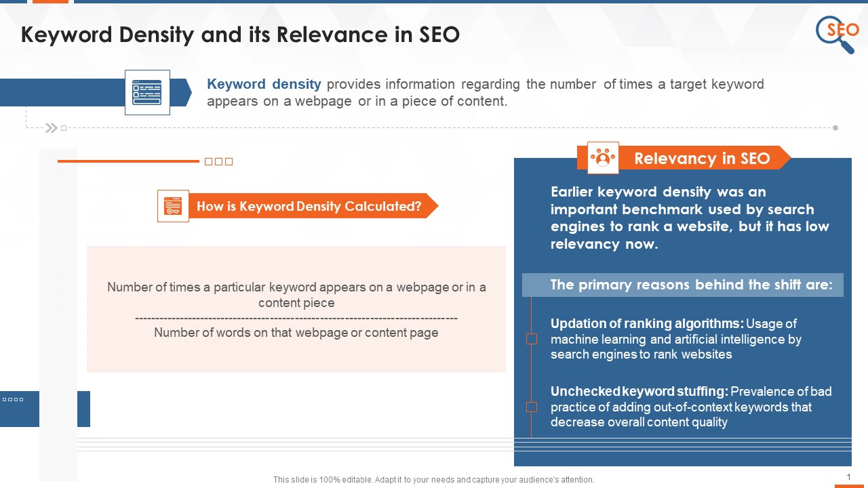Image resolution: width=868 pixels, height=488 pixels.
Task: Click the Unchecked keyword stuffing bullet text
Action: pos(691,407)
